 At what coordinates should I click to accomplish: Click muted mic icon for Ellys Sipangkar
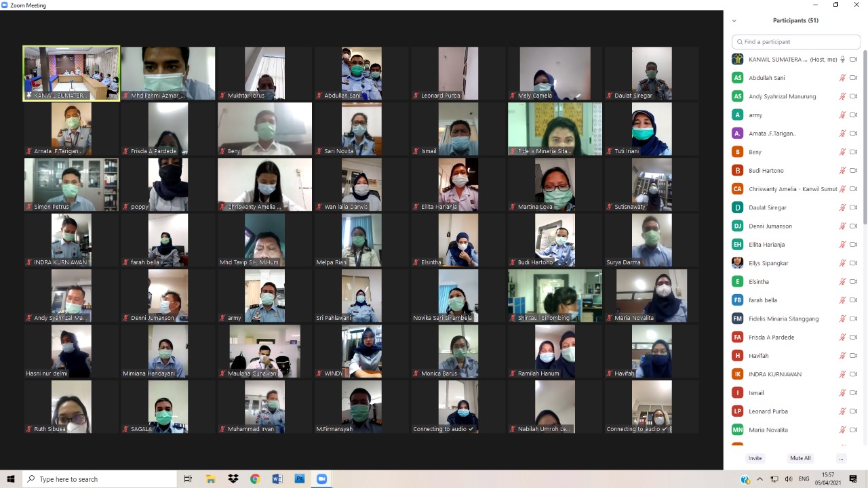click(x=842, y=263)
